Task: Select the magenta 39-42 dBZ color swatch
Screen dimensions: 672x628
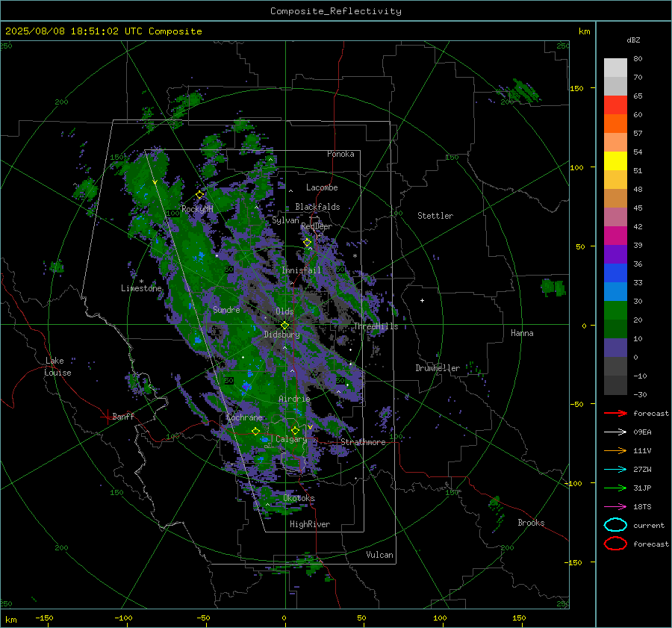Action: pyautogui.click(x=615, y=236)
